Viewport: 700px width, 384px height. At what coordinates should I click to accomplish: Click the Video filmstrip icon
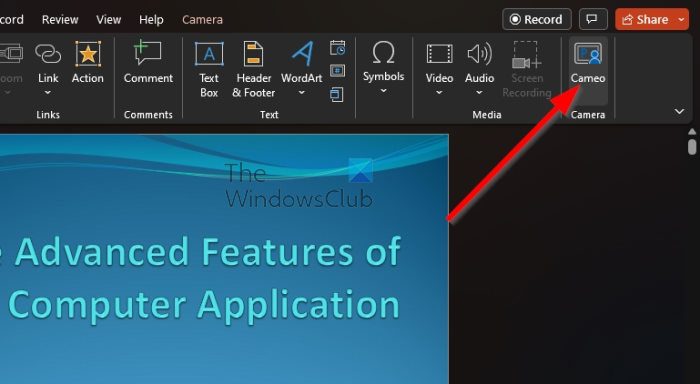(x=439, y=54)
